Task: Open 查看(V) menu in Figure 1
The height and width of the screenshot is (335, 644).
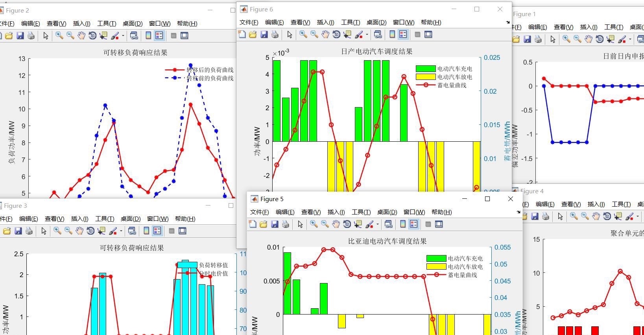Action: (x=563, y=27)
